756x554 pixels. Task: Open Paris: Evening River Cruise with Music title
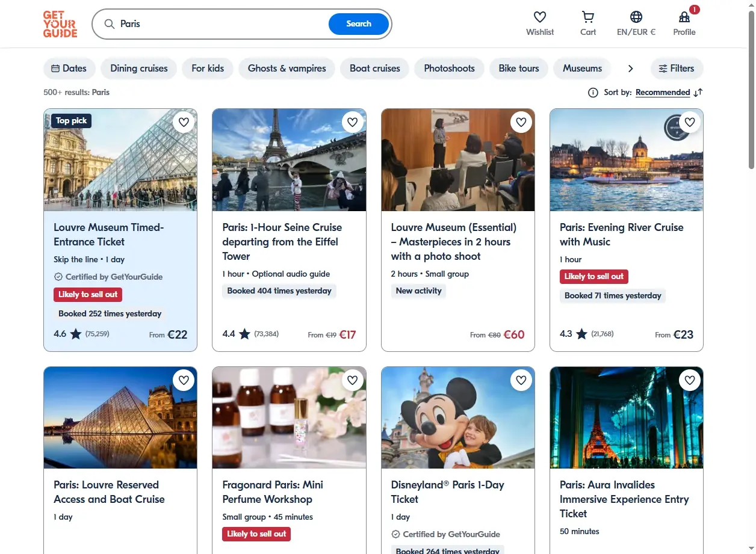click(622, 235)
